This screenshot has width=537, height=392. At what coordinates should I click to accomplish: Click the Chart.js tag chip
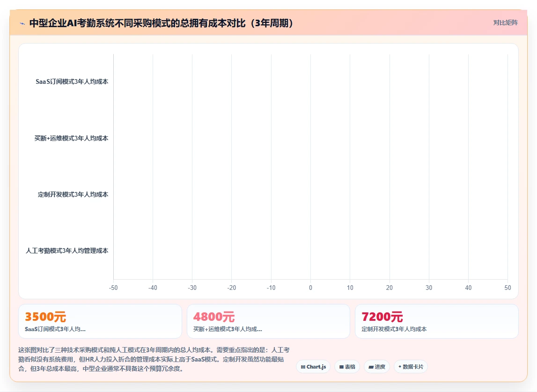pyautogui.click(x=313, y=367)
